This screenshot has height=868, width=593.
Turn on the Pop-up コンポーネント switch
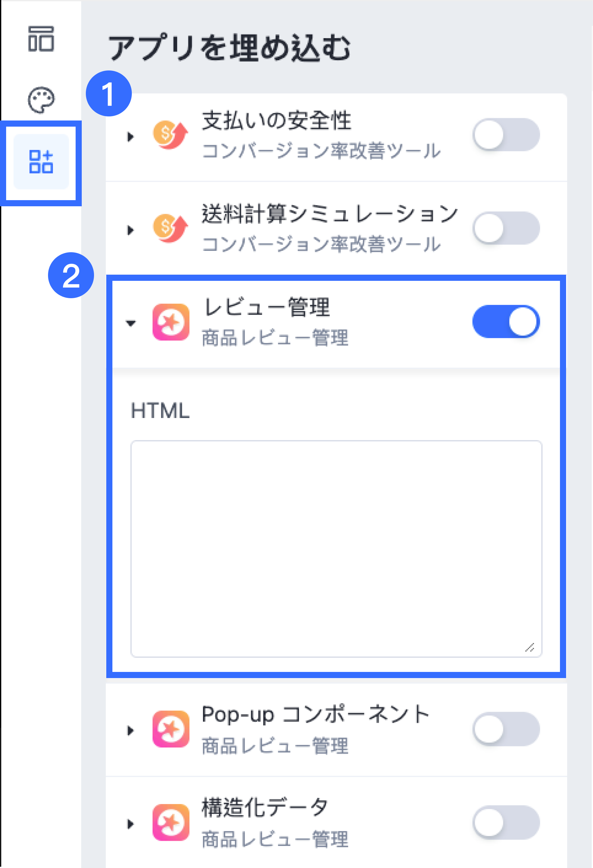pyautogui.click(x=506, y=729)
